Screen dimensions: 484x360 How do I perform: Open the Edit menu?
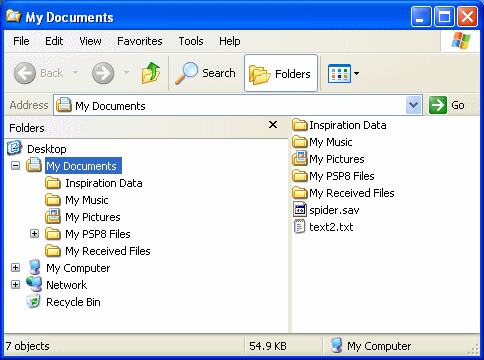[x=54, y=41]
